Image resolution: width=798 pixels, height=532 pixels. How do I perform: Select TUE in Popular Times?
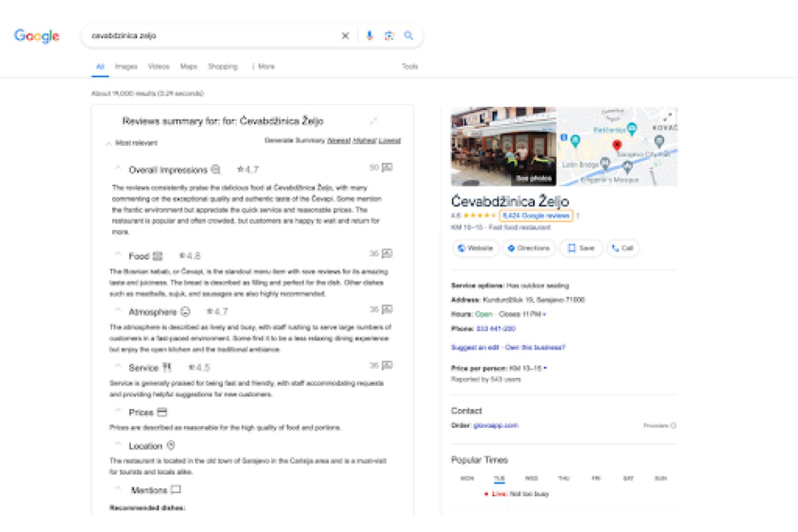(x=499, y=478)
